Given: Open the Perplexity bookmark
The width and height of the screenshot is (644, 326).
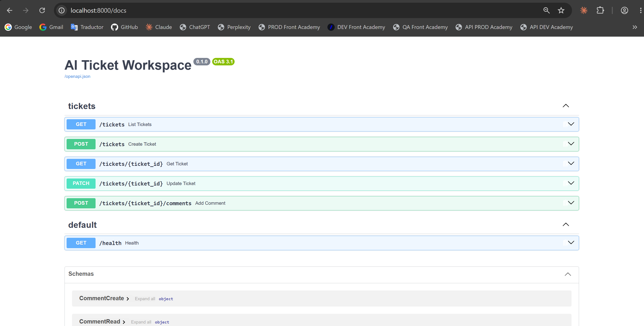Looking at the screenshot, I should click(234, 27).
